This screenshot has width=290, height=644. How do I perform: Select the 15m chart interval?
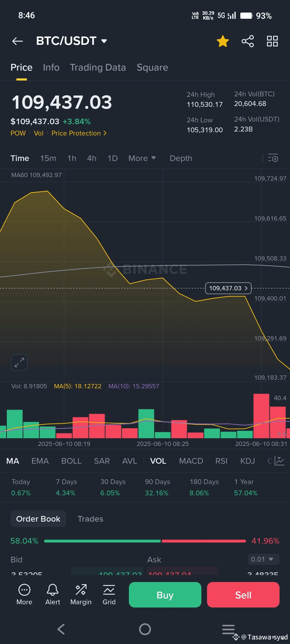(48, 158)
